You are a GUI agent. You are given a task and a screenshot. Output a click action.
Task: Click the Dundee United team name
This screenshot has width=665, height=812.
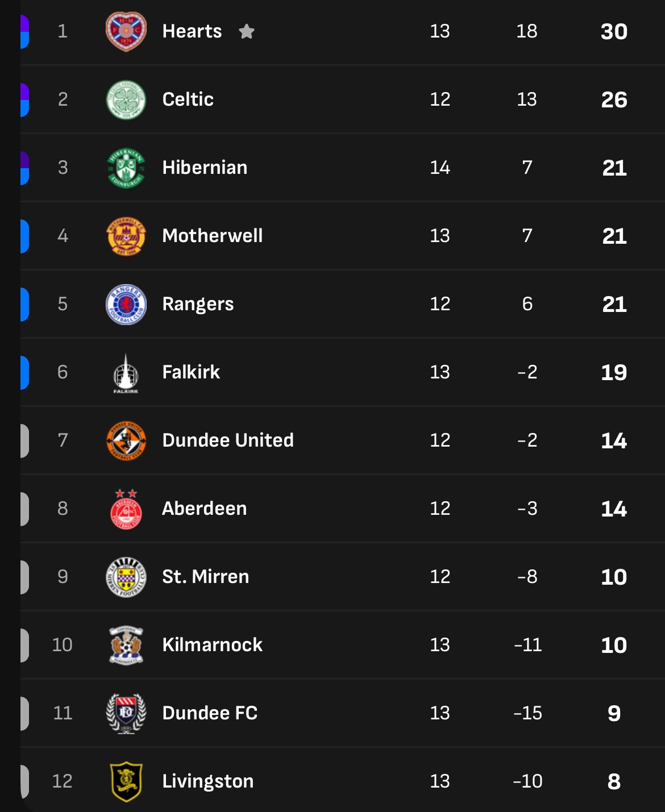[x=228, y=440]
